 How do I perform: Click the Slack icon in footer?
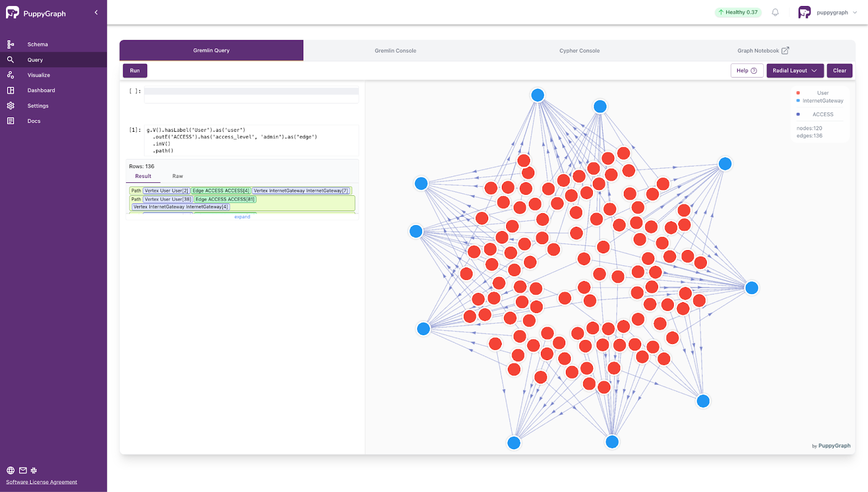34,470
